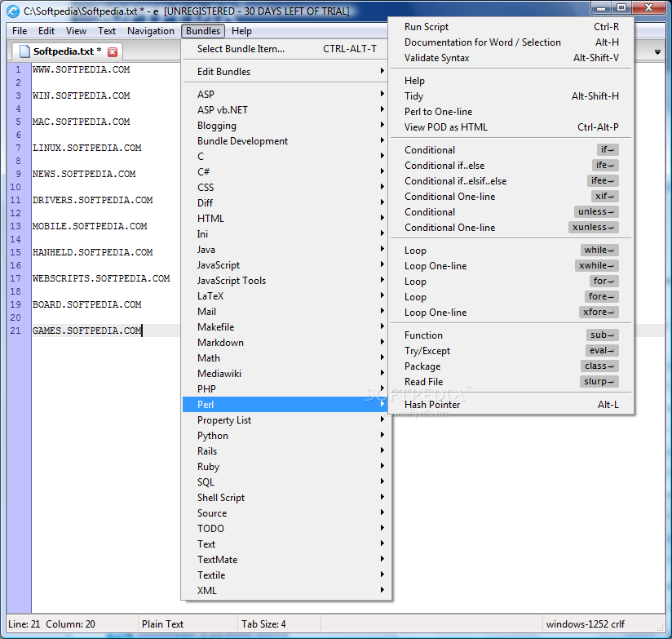Choose Function sub snippet

pyautogui.click(x=511, y=335)
